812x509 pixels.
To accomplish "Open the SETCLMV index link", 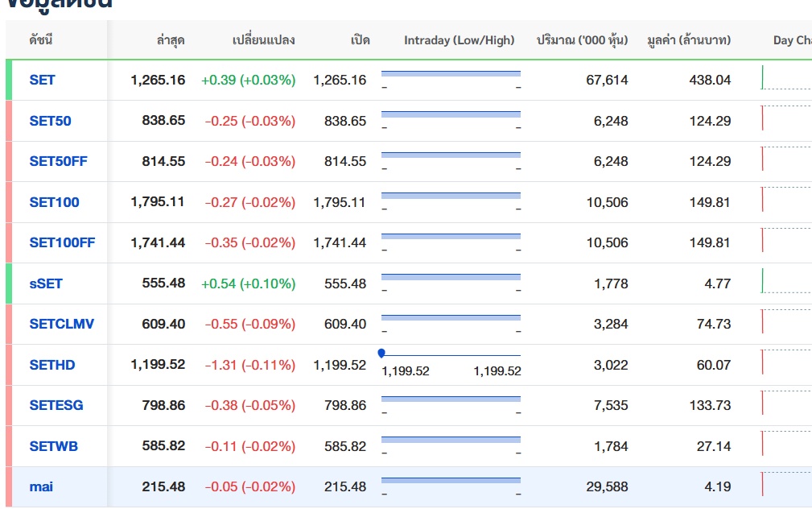I will pyautogui.click(x=62, y=324).
